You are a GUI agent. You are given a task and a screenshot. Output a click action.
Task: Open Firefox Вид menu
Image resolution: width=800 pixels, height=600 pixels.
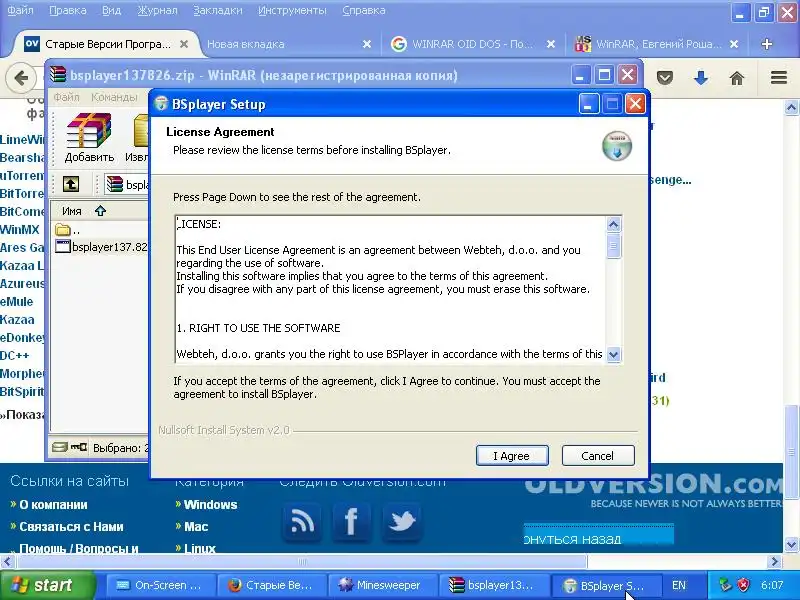pyautogui.click(x=111, y=10)
